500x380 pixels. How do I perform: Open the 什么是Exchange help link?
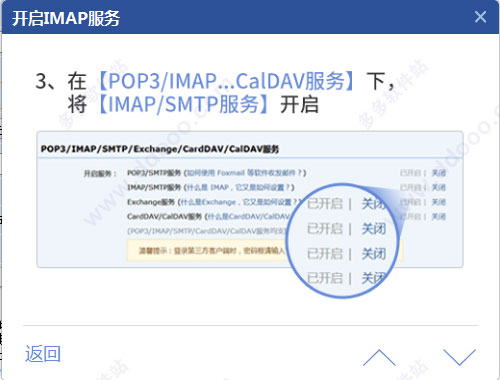click(238, 202)
